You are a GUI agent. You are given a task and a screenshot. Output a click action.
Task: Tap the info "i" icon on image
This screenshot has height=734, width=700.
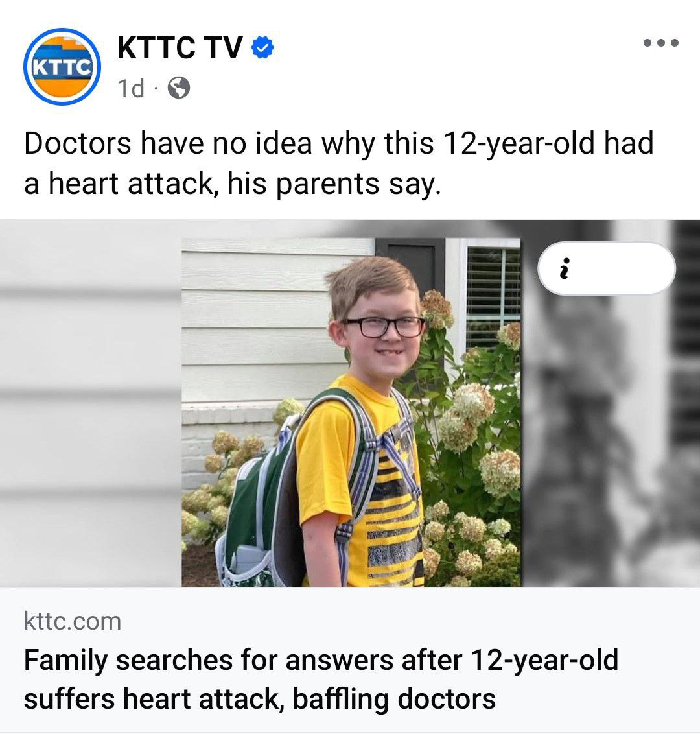click(x=565, y=268)
